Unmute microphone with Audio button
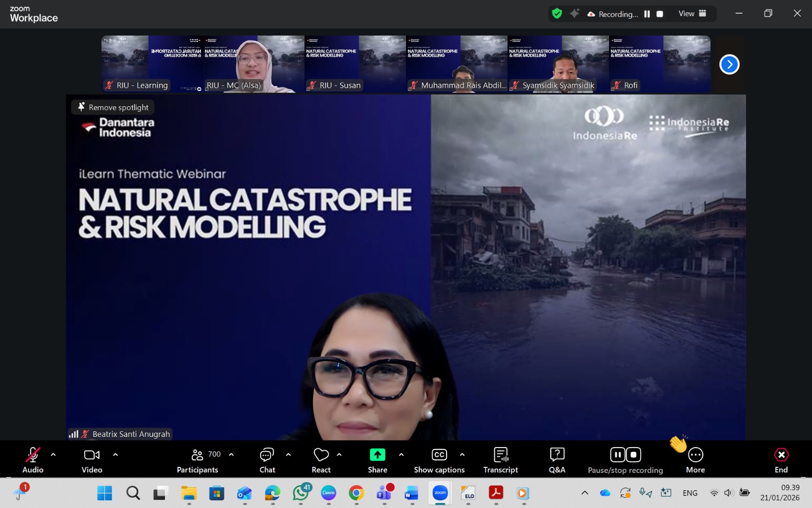Screen dimensions: 812x508 [x=33, y=460]
